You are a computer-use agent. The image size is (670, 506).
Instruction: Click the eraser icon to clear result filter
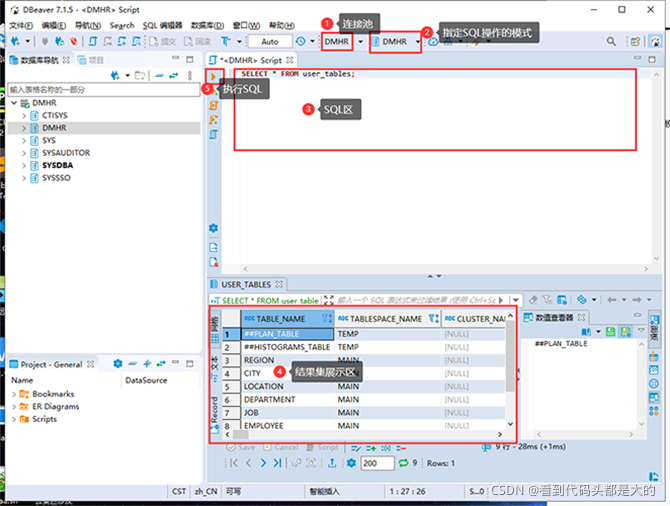[533, 300]
